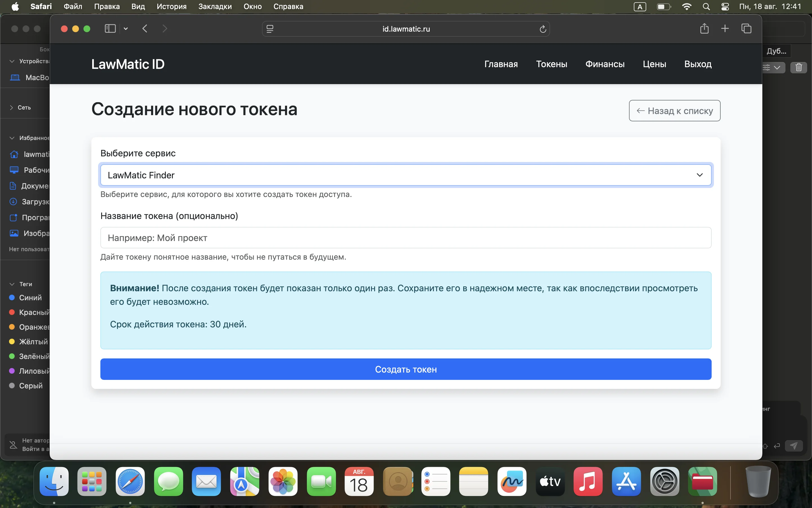The image size is (812, 508).
Task: Open System Settings from the Dock
Action: click(x=664, y=481)
